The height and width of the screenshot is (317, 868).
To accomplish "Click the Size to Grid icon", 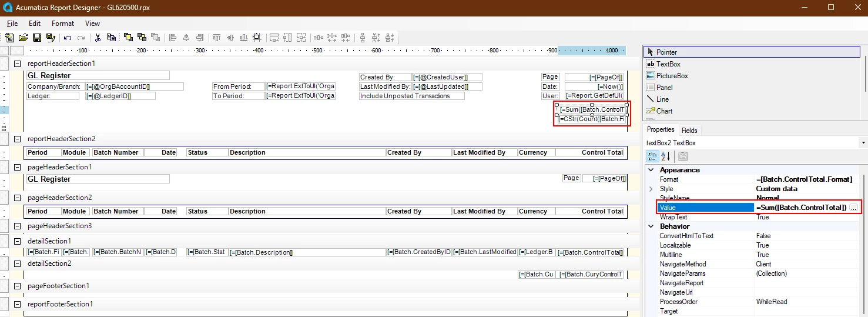I will 257,37.
